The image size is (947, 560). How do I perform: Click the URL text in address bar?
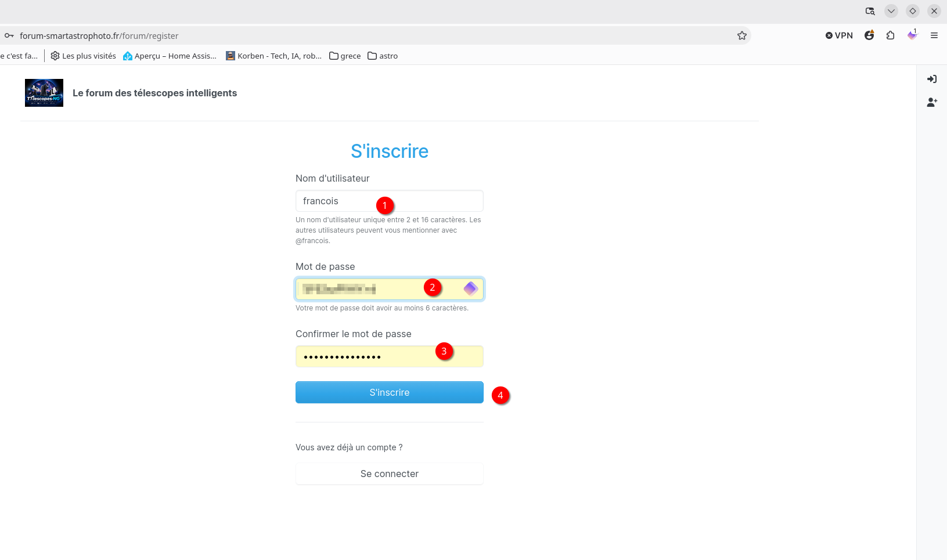pos(99,35)
